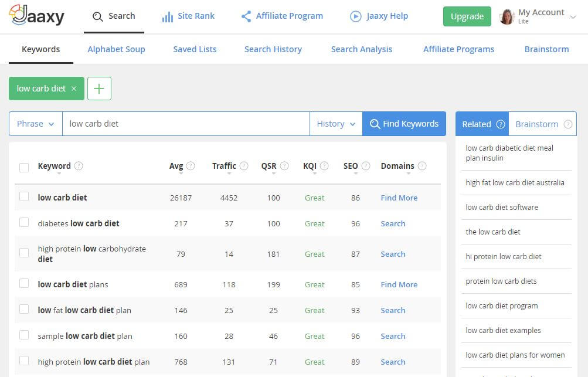Click the Jaaxy logo
The image size is (588, 377).
point(37,16)
